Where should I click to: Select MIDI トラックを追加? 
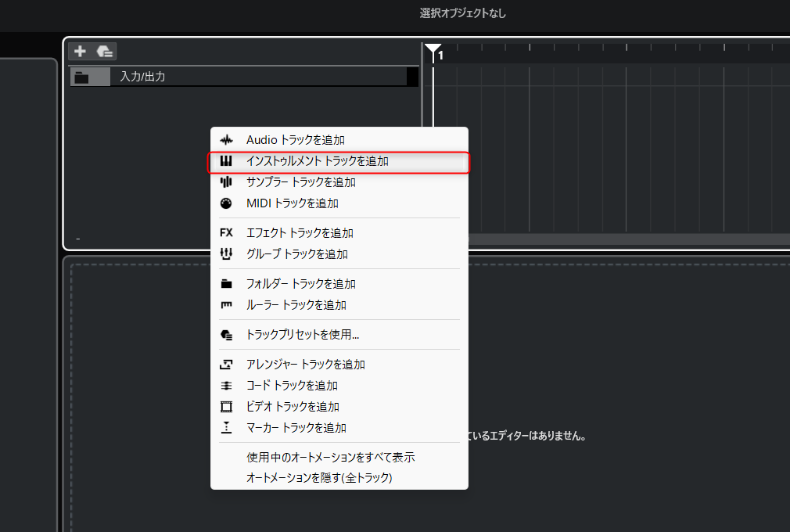pos(339,203)
